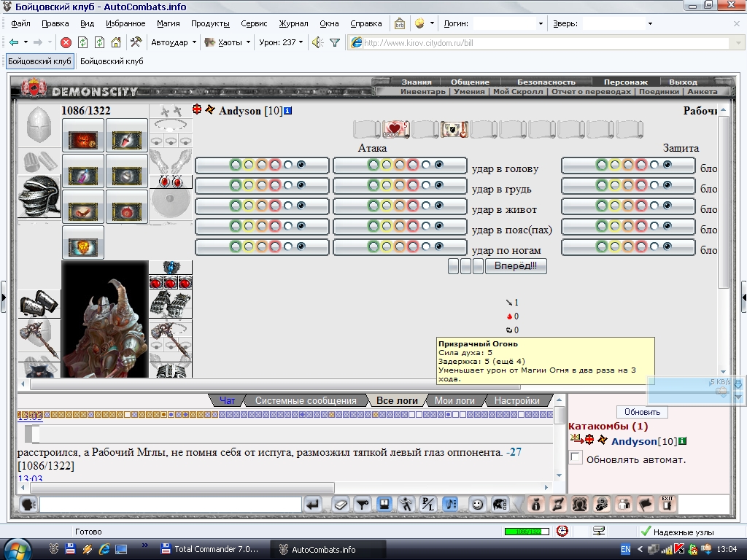Click the red clock icon in status bar
This screenshot has width=747, height=560.
click(x=562, y=531)
